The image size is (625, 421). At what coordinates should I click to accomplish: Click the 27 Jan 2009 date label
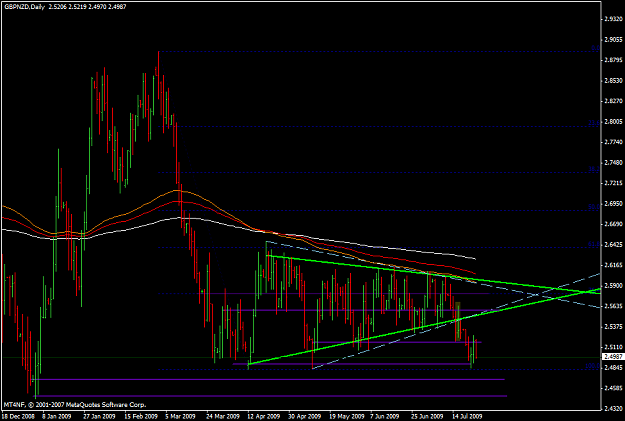[99, 416]
